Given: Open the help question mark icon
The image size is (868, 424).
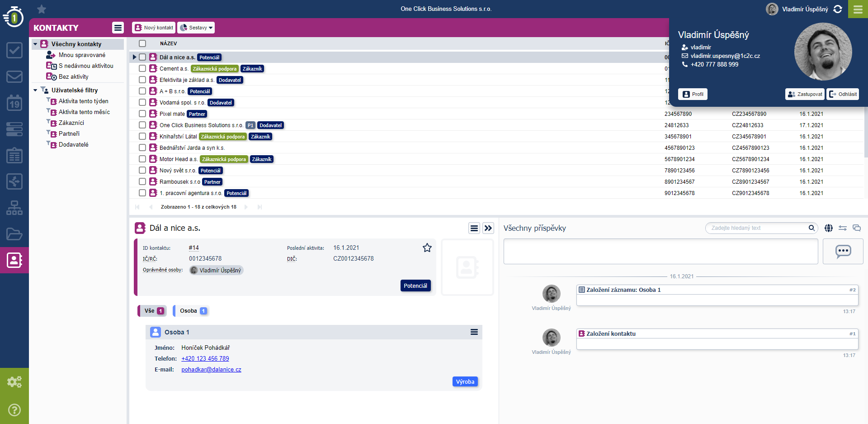Looking at the screenshot, I should 14,410.
